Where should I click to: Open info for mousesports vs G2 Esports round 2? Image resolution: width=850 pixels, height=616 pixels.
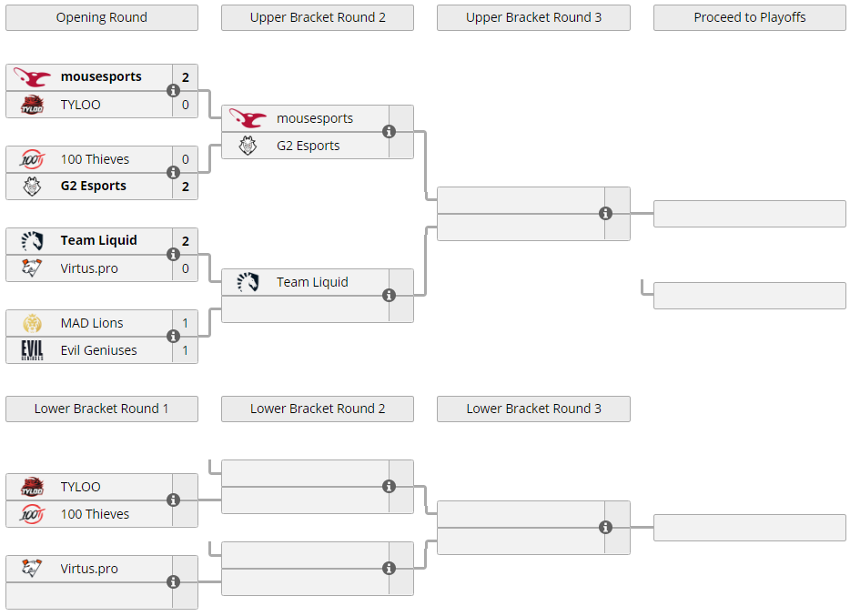pyautogui.click(x=389, y=131)
